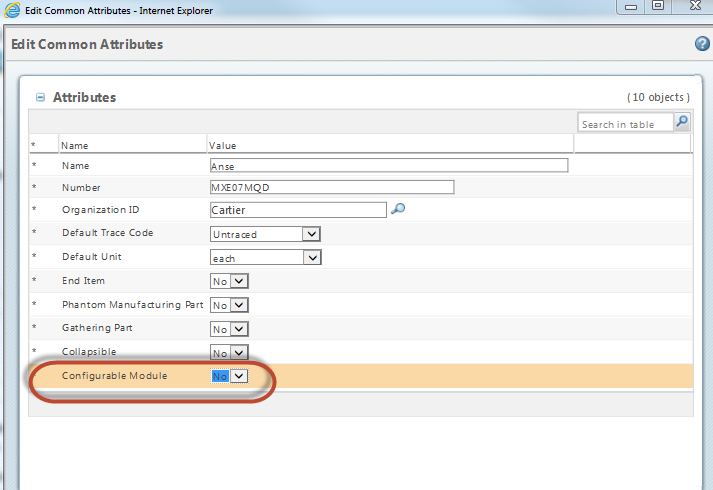Image resolution: width=713 pixels, height=490 pixels.
Task: Click the Organization ID field with Cartier
Action: [x=298, y=210]
